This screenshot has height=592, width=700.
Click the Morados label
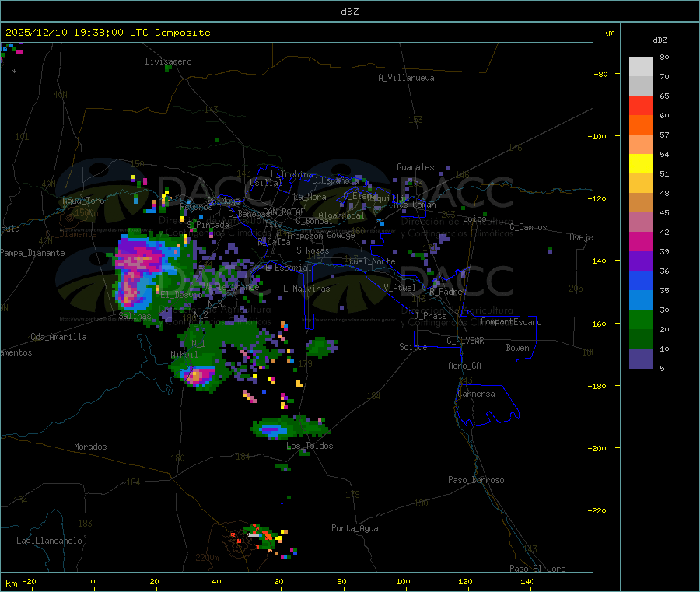pos(90,447)
